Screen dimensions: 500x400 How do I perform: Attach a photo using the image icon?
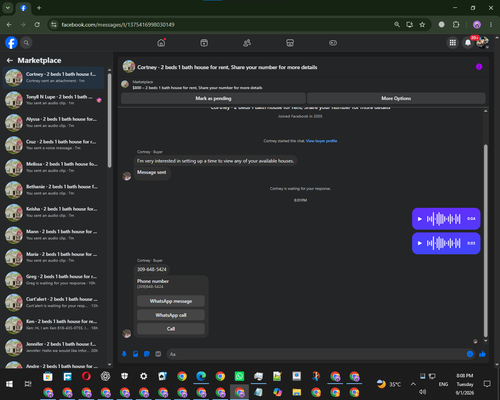136,354
